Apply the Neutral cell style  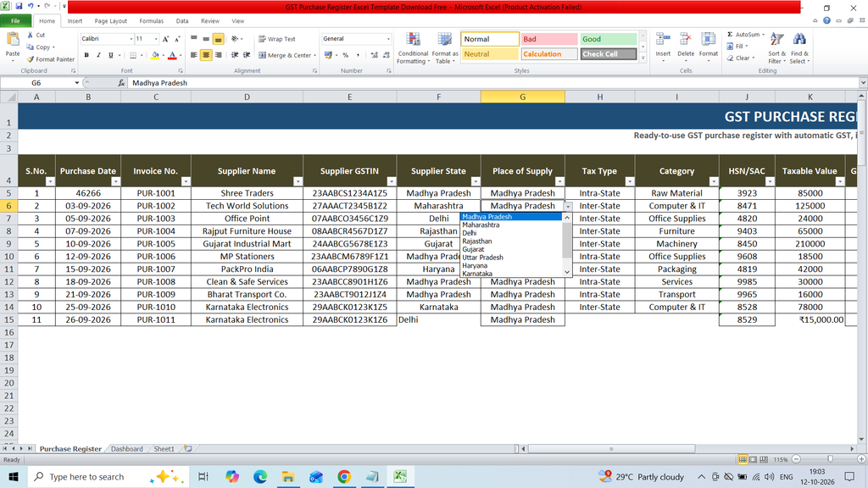point(489,54)
